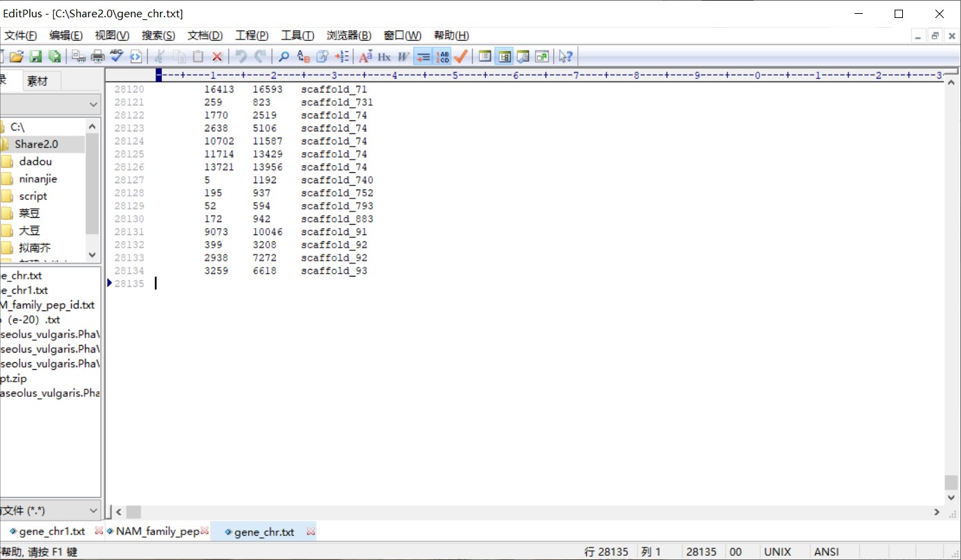Open the 窗口(W) menu

coord(402,36)
